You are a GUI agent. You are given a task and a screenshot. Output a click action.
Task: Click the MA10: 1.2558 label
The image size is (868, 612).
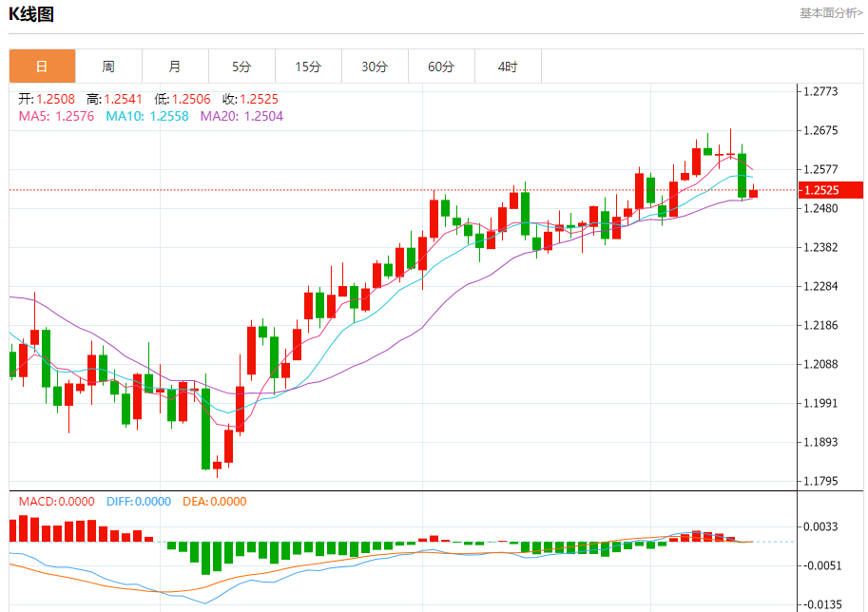click(x=147, y=116)
